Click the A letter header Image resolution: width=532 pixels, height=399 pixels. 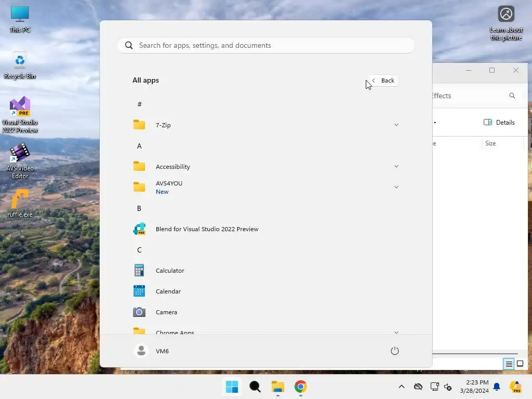tap(139, 146)
